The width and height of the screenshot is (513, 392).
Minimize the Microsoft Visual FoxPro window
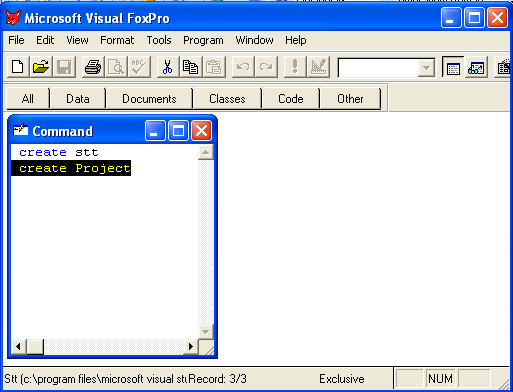[451, 17]
